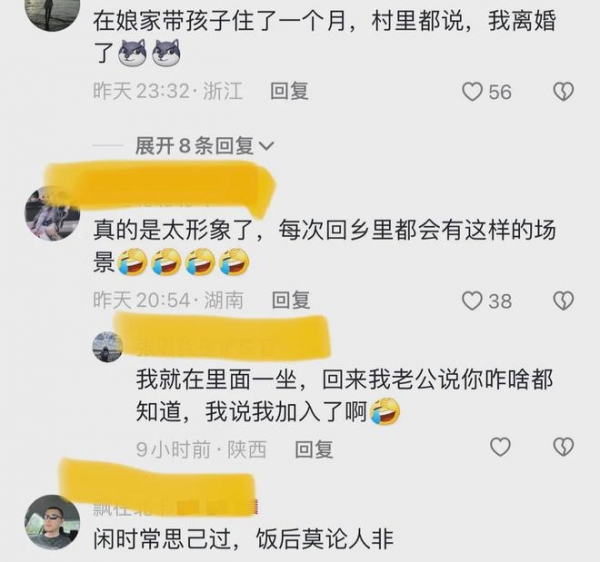This screenshot has height=562, width=600.
Task: Reply to the Hunan comment via 回复
Action: point(291,300)
